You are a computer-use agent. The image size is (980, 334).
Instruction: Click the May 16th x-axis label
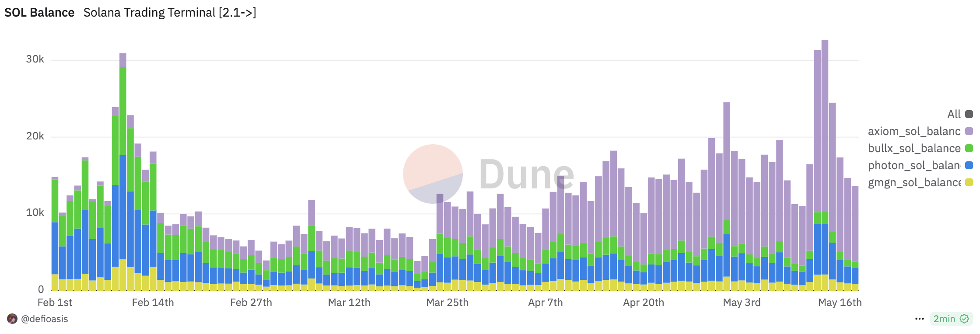click(840, 302)
